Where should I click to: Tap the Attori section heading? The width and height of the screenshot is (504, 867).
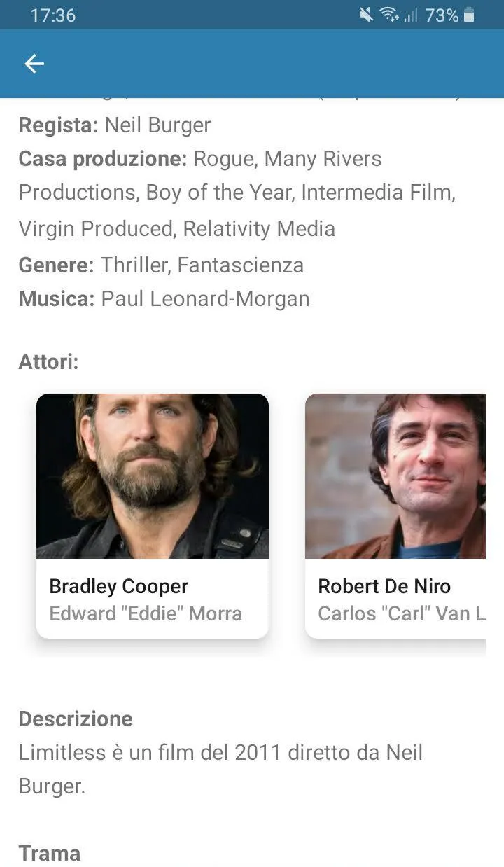click(49, 362)
